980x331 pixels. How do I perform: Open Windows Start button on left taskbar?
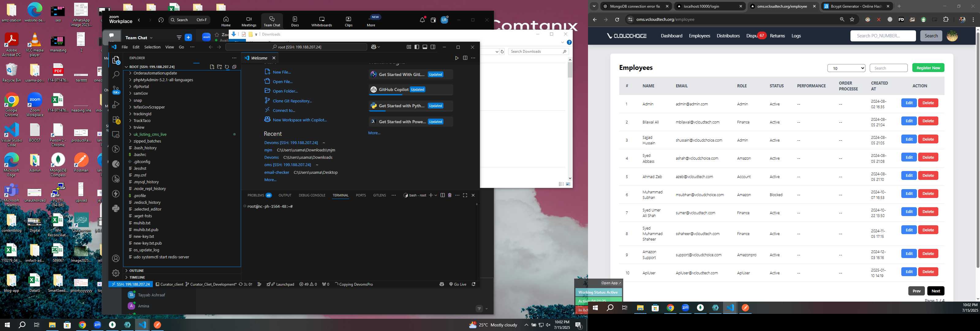7,325
